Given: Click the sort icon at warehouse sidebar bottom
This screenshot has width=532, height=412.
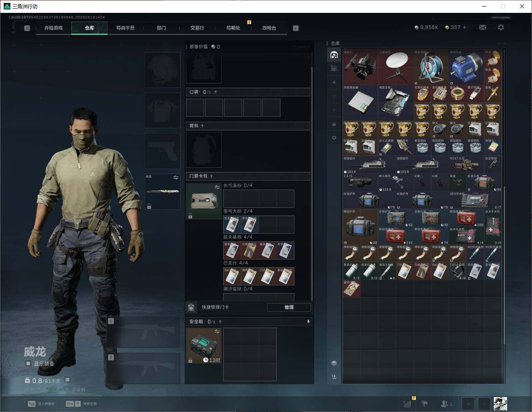Looking at the screenshot, I should (334, 377).
